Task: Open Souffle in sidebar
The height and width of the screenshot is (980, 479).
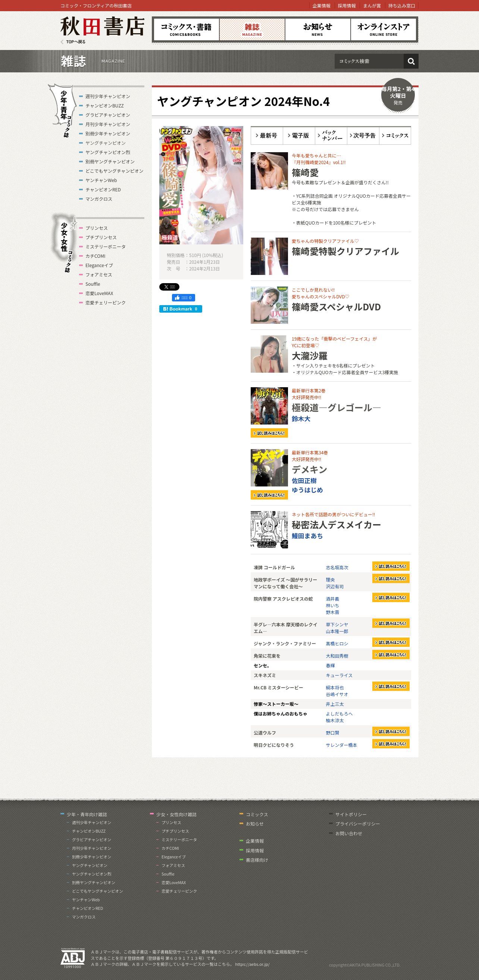Action: (93, 284)
